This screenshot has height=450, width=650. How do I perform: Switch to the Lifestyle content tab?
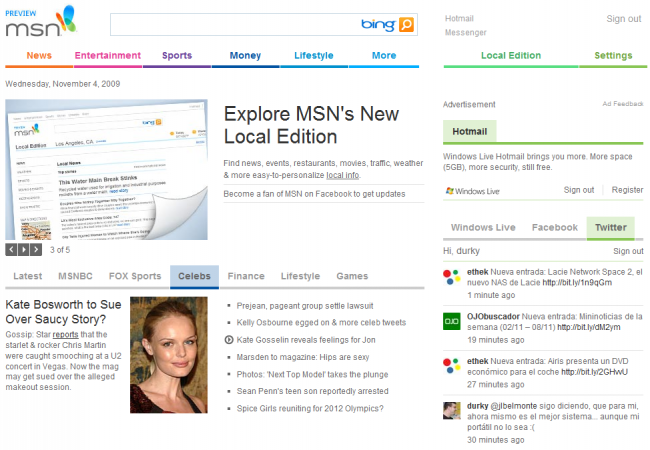click(x=300, y=276)
